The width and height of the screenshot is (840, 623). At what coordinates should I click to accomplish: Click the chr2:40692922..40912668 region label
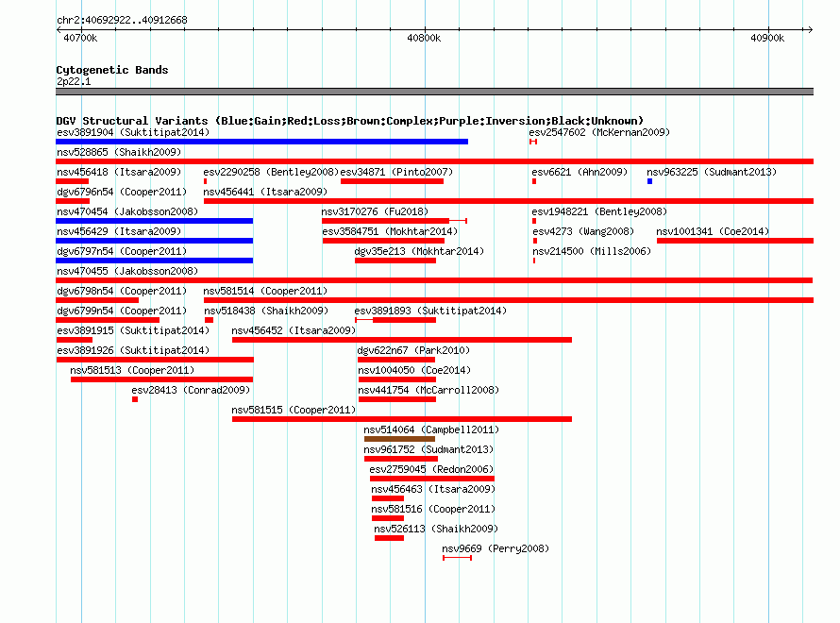pos(122,21)
